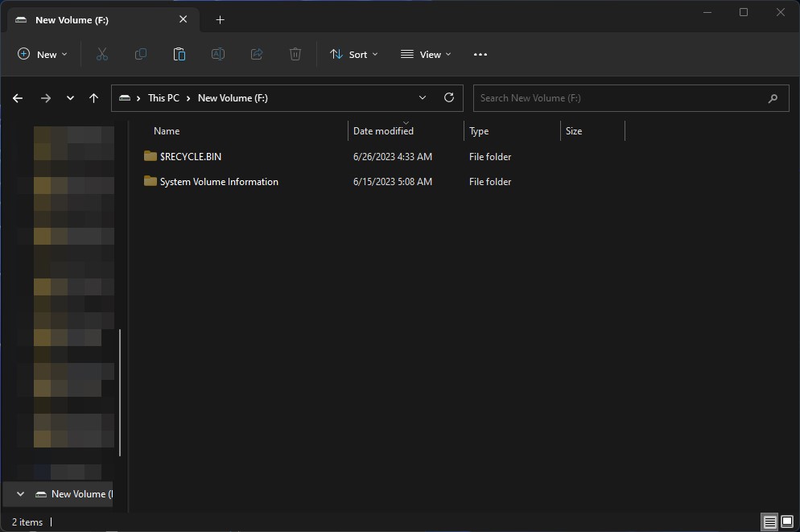Image resolution: width=800 pixels, height=532 pixels.
Task: Click the Delete icon
Action: [295, 54]
